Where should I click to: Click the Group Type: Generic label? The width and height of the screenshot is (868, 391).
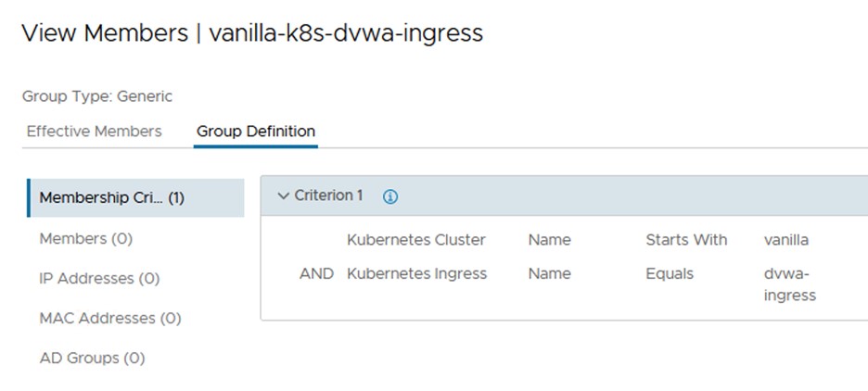97,96
